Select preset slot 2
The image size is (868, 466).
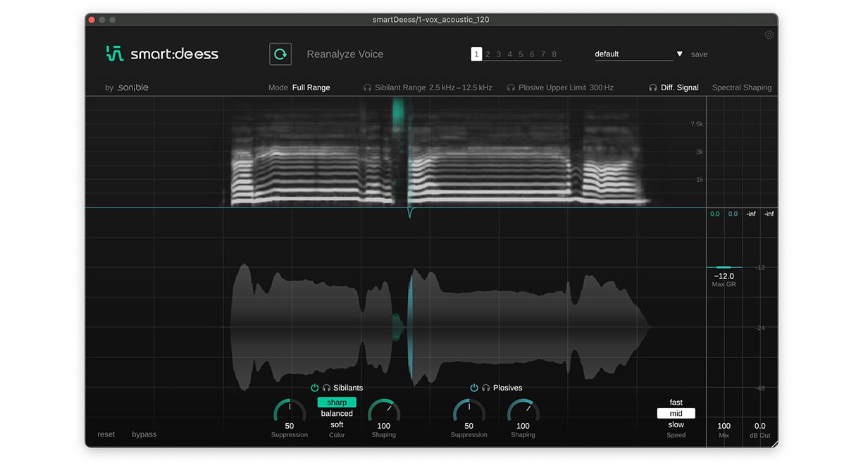pos(488,54)
